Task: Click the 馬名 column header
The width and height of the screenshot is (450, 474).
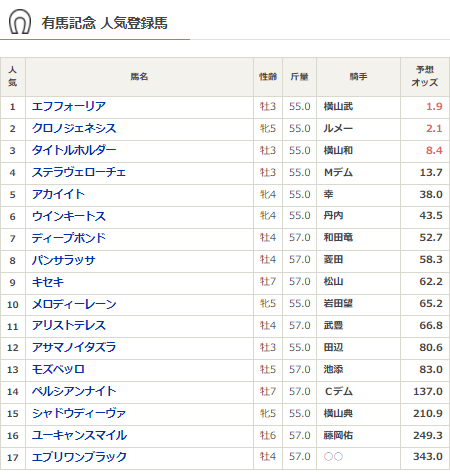Action: pyautogui.click(x=139, y=77)
